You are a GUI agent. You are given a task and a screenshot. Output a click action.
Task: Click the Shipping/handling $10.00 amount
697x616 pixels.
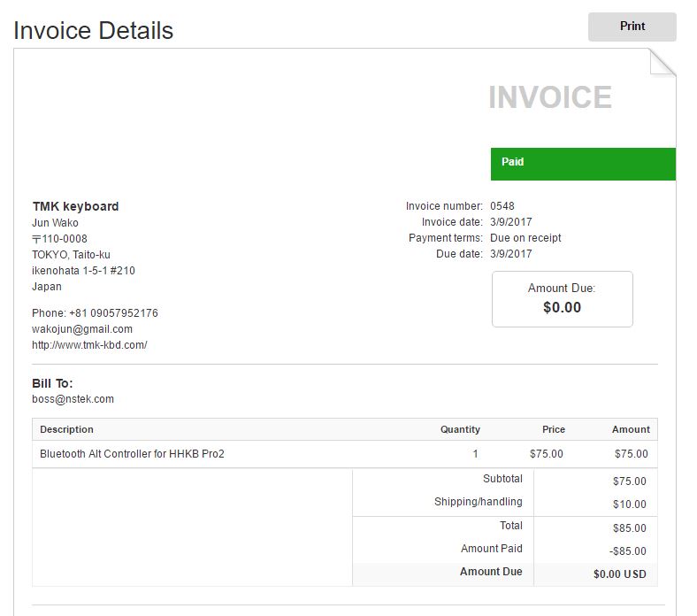click(x=629, y=504)
